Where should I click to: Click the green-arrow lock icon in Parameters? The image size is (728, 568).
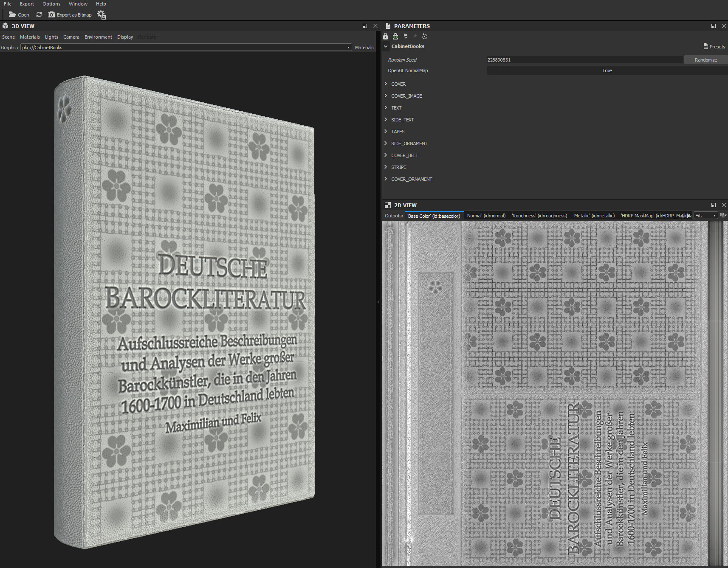click(x=395, y=37)
